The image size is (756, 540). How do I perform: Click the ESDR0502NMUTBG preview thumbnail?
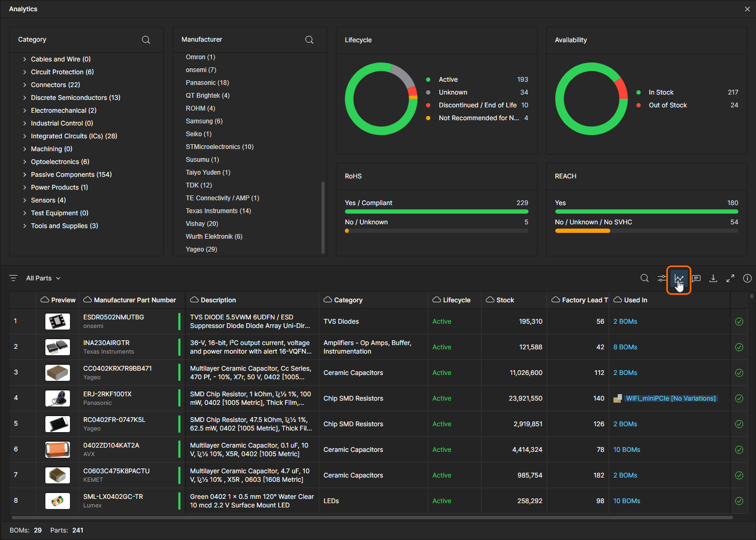tap(58, 322)
